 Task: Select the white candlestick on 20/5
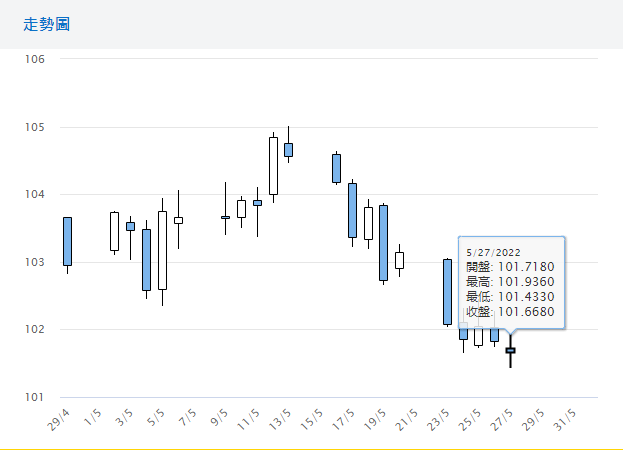[399, 260]
